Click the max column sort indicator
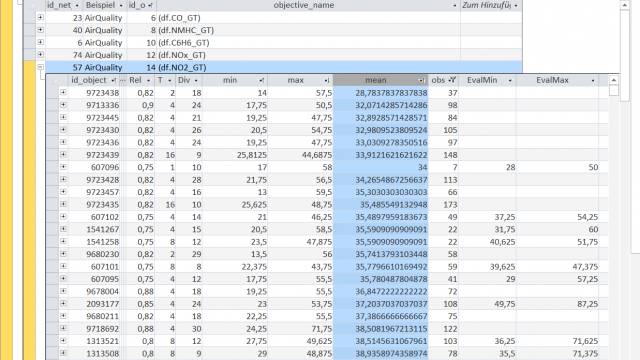Image resolution: width=640 pixels, height=360 pixels. [x=327, y=80]
